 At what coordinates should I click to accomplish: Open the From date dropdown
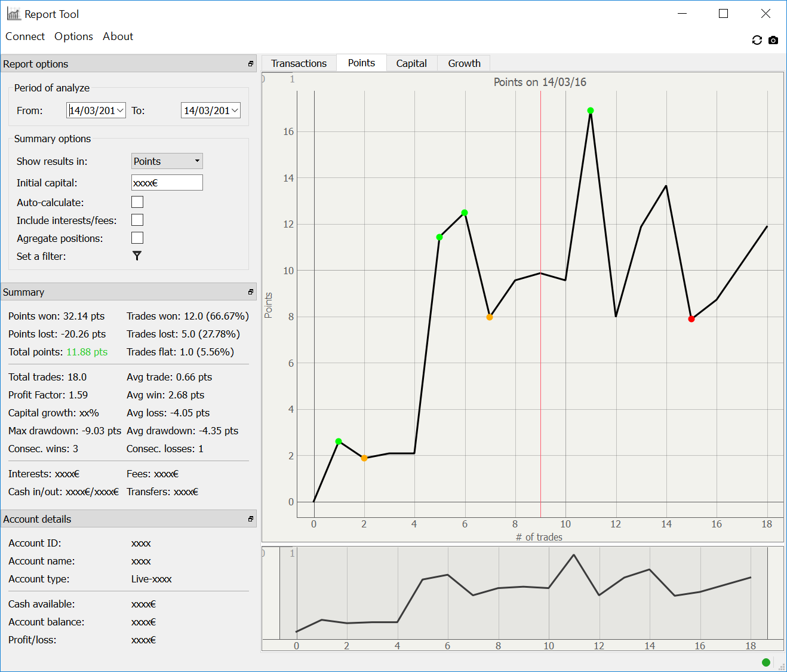click(x=120, y=111)
